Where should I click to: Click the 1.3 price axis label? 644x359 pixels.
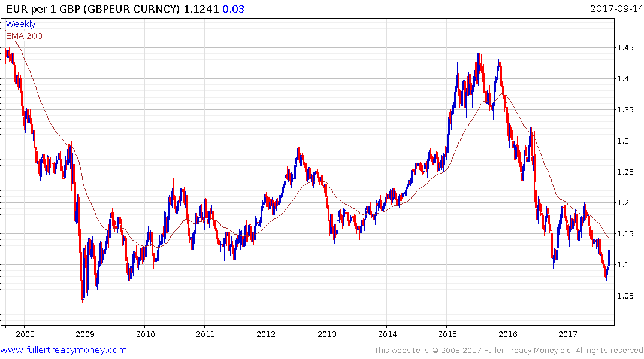coord(624,141)
